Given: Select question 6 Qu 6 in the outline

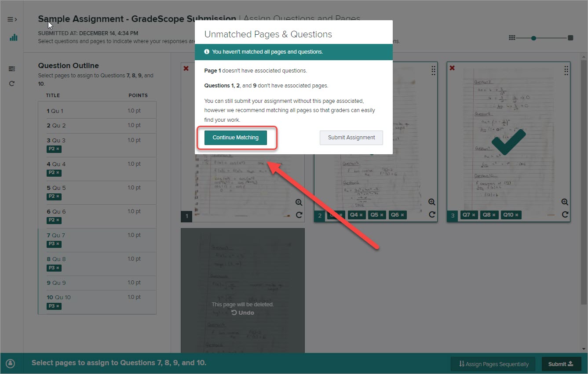Looking at the screenshot, I should click(97, 216).
